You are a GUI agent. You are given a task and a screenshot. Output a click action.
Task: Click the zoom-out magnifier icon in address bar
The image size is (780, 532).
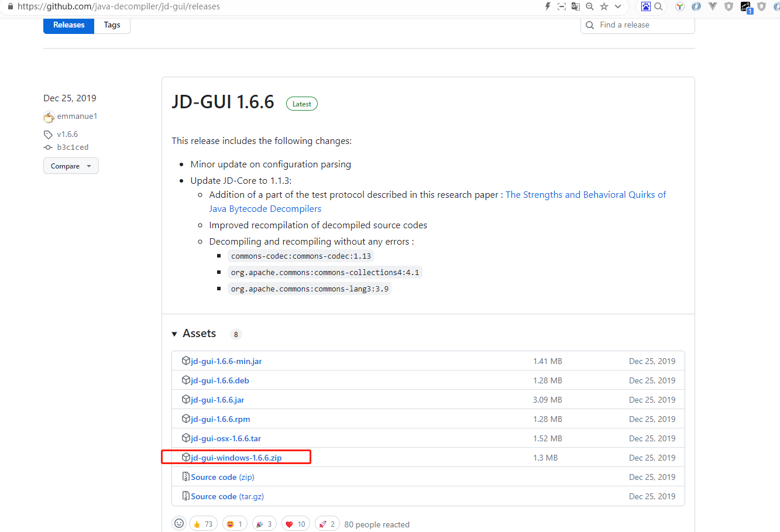pos(590,6)
